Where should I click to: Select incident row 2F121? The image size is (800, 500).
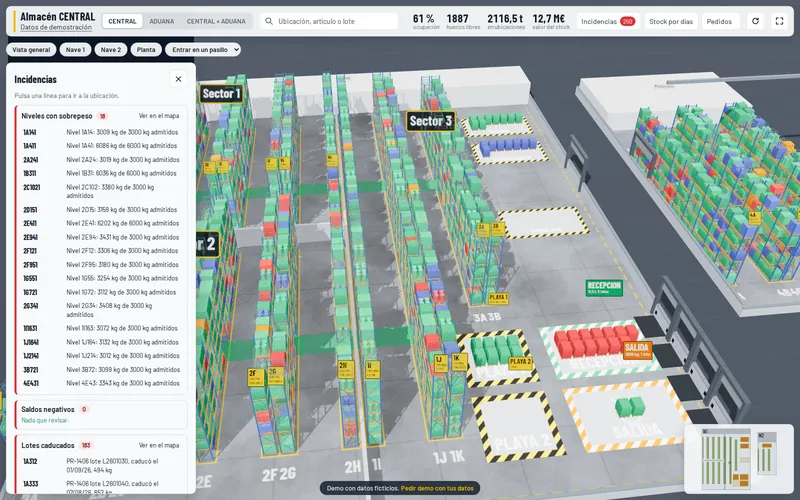click(101, 251)
